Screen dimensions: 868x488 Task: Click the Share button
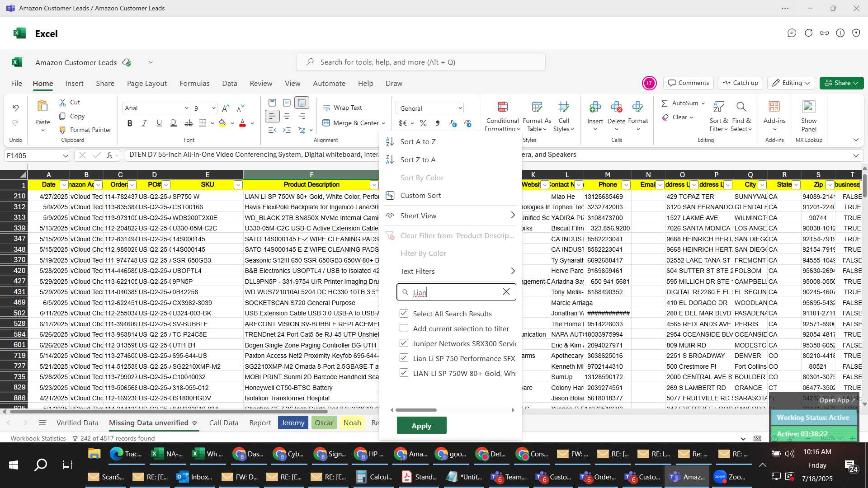(x=841, y=83)
